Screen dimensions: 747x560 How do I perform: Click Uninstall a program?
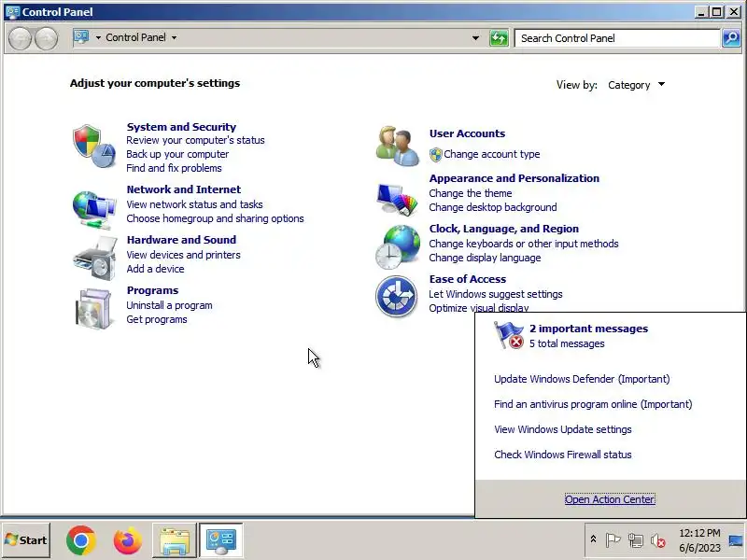[169, 306]
